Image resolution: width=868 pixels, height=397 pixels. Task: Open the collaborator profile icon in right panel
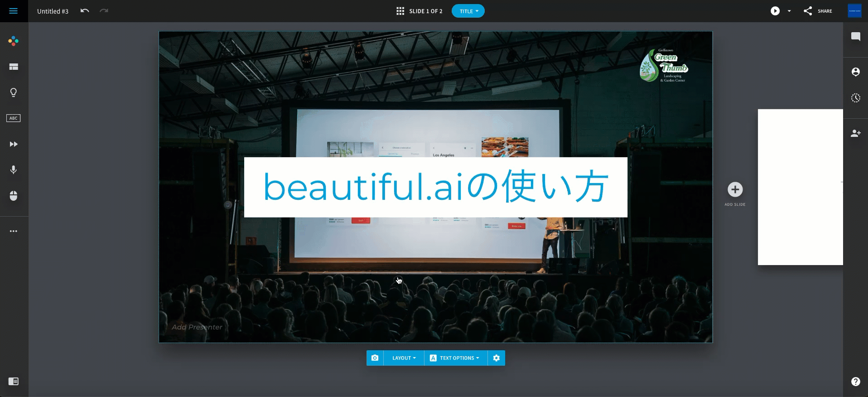[x=856, y=72]
